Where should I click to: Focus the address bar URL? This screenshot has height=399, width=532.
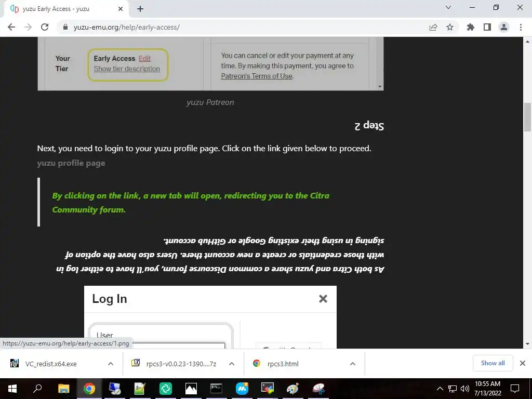127,27
